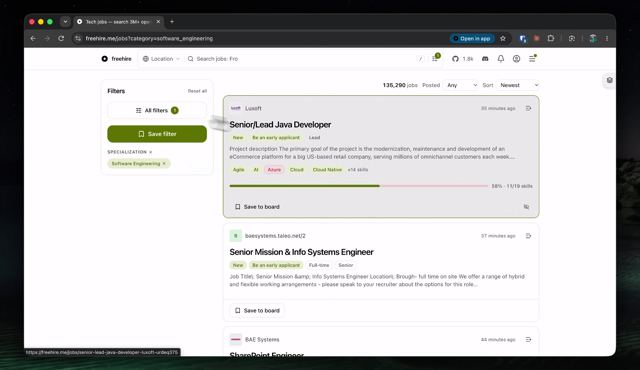640x370 pixels.
Task: Open the tab search chevron
Action: [x=65, y=22]
